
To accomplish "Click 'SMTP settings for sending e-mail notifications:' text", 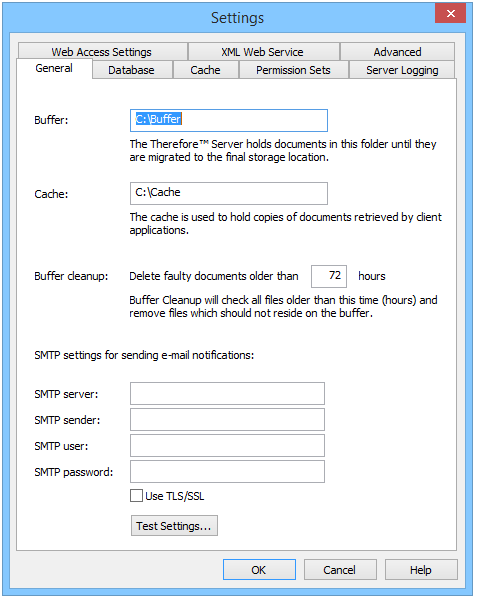I will (144, 355).
